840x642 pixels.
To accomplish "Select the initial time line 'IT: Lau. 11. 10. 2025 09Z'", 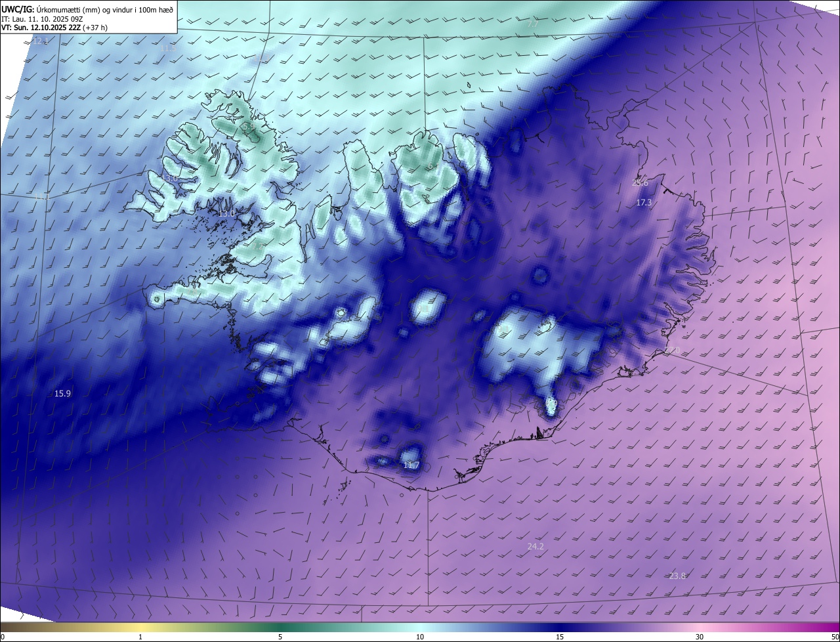I will (43, 19).
